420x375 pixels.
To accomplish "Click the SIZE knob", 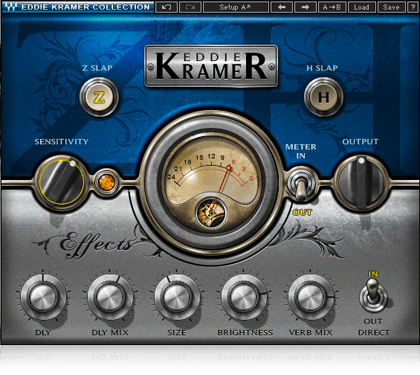I will tap(177, 297).
